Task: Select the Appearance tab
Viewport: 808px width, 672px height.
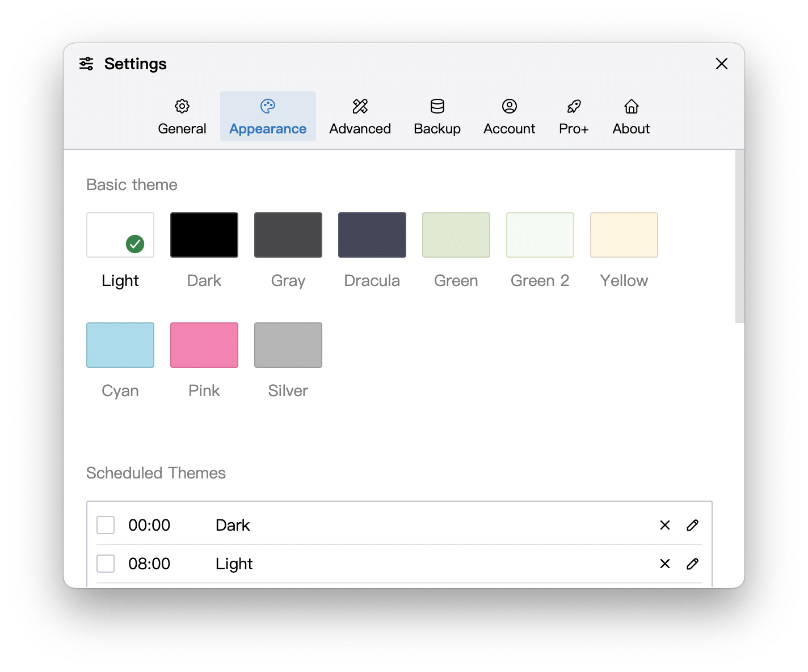Action: click(x=268, y=117)
